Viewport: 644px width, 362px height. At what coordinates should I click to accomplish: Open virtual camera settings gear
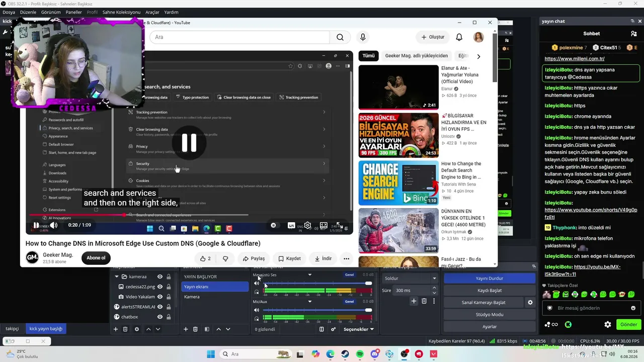pos(530,303)
